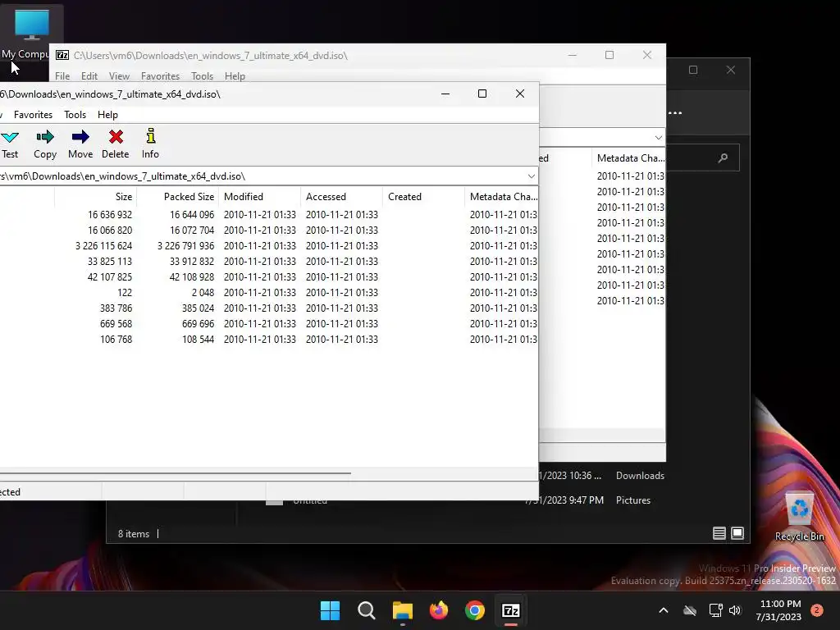Image resolution: width=840 pixels, height=630 pixels.
Task: Open Help menu in front 7-Zip window
Action: tap(107, 115)
